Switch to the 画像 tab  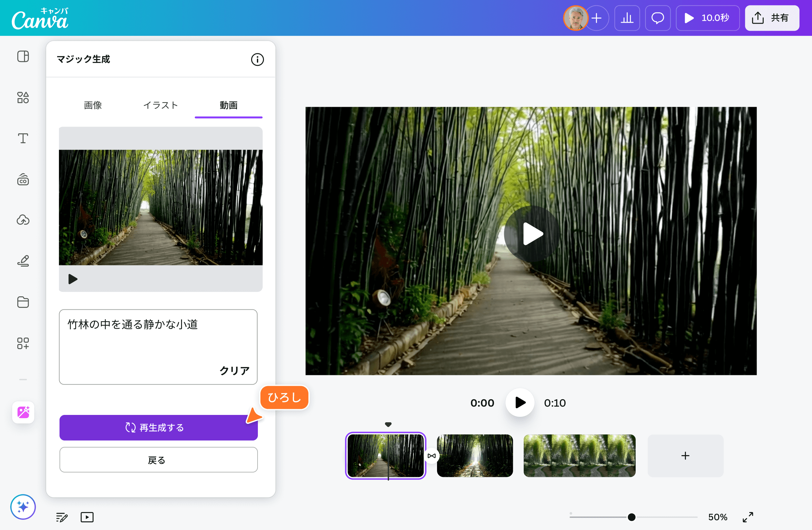tap(93, 105)
